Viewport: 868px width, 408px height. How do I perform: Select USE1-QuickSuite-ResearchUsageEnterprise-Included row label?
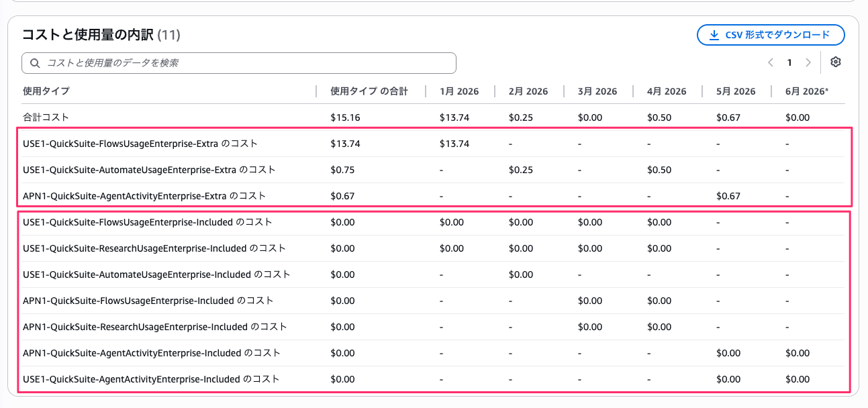(154, 248)
